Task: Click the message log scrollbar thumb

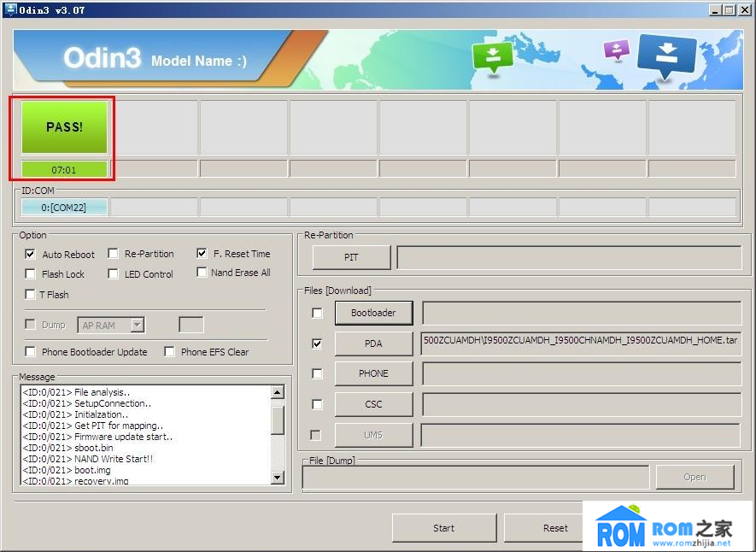Action: (x=278, y=420)
